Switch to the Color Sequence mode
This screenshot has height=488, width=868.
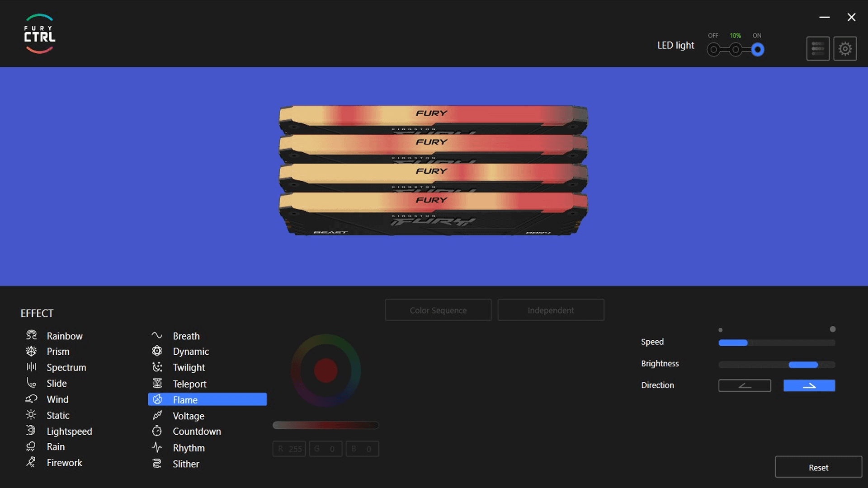click(x=438, y=310)
